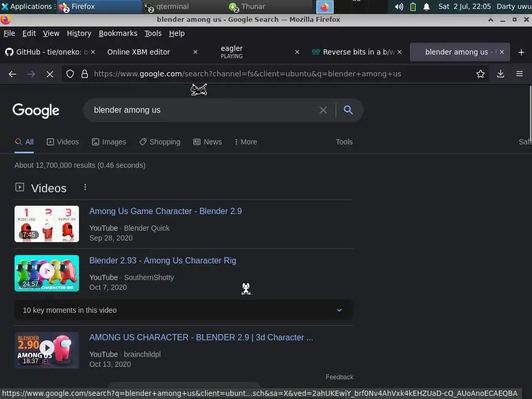
Task: Open a new tab with plus button
Action: 521,52
